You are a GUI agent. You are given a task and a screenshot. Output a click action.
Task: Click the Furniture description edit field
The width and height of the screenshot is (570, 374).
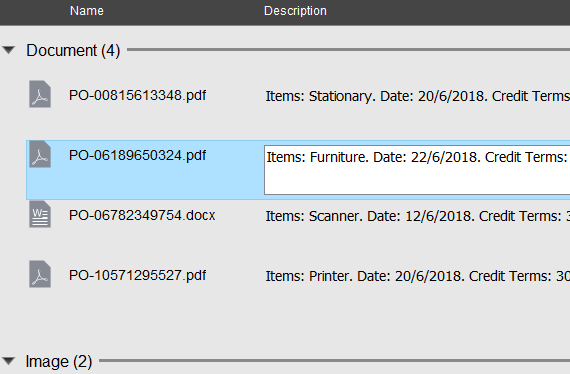(417, 170)
